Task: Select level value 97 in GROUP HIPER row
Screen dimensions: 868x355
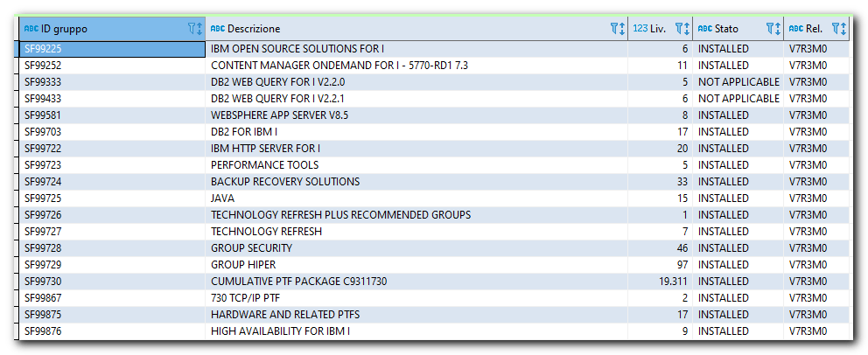Action: [x=660, y=264]
